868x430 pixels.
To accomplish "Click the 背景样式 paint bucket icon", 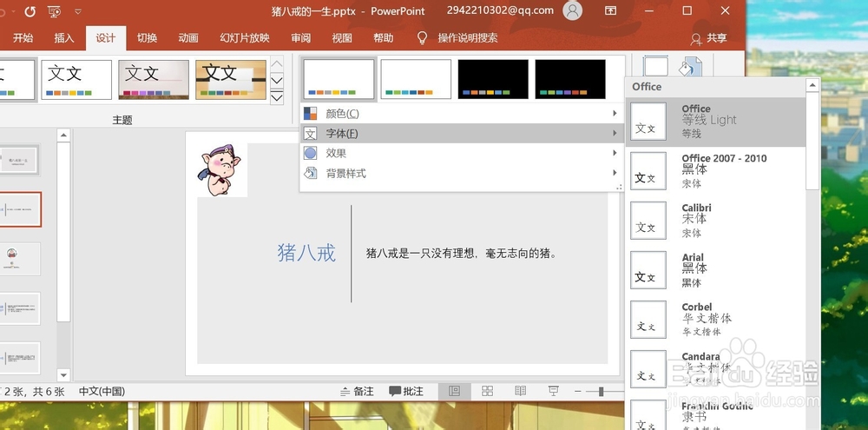I will coord(311,173).
